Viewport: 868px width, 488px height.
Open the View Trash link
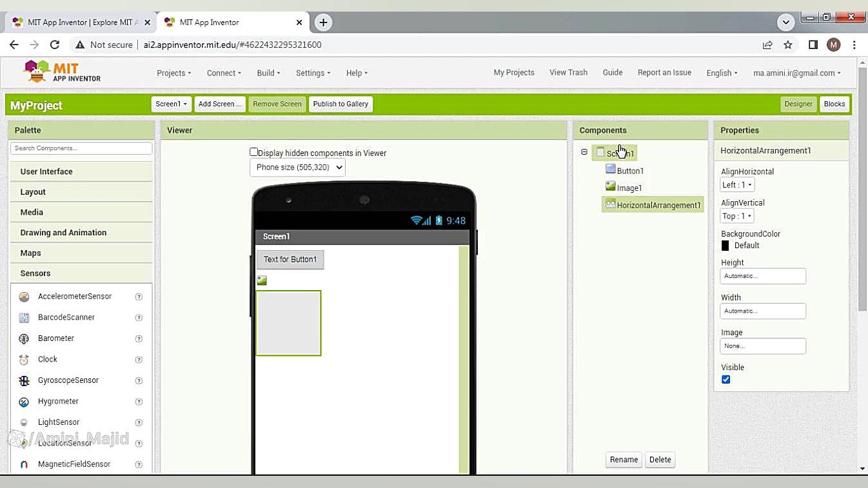coord(568,72)
